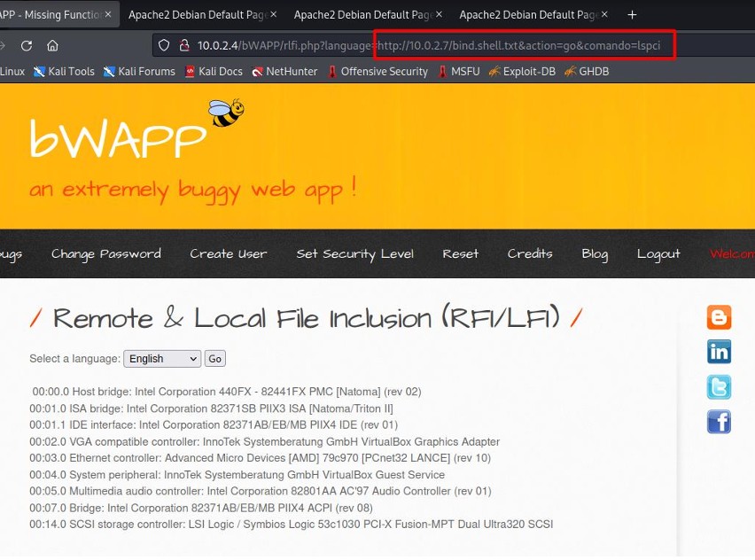This screenshot has width=755, height=560.
Task: Go to the browser home page icon
Action: click(x=52, y=46)
